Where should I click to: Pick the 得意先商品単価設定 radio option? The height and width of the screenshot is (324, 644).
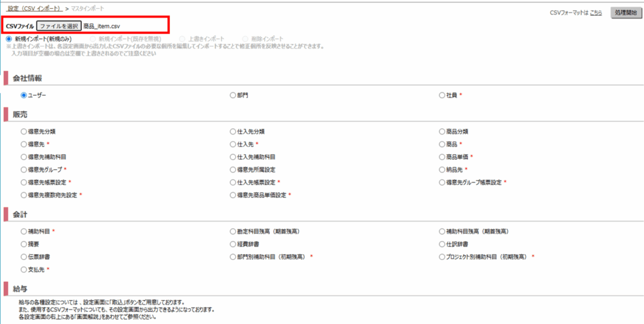click(233, 195)
